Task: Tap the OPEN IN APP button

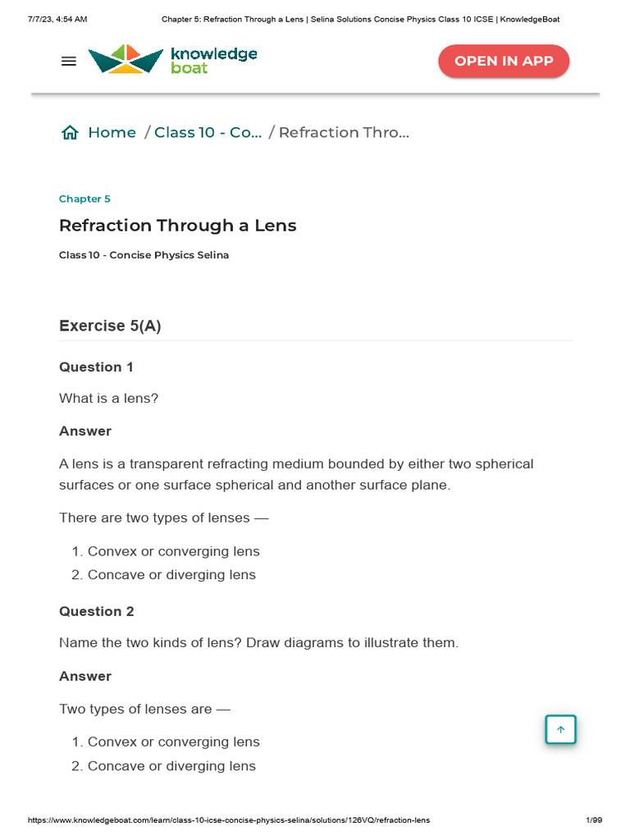Action: (x=504, y=62)
